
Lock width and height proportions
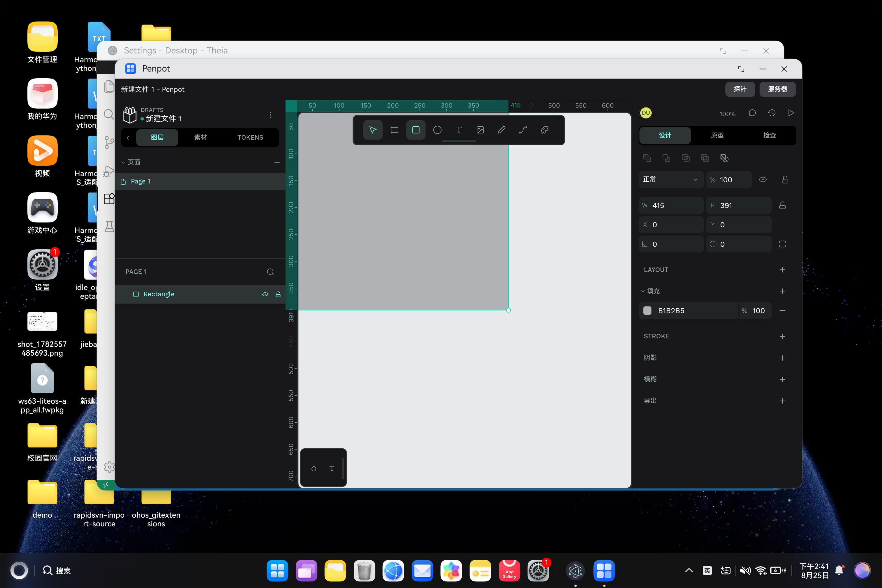(x=782, y=206)
